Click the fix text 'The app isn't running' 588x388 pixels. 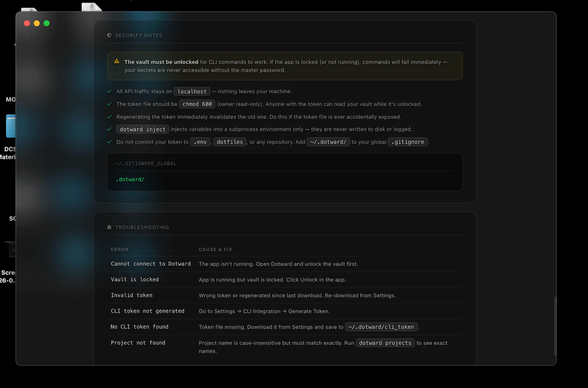click(x=226, y=264)
